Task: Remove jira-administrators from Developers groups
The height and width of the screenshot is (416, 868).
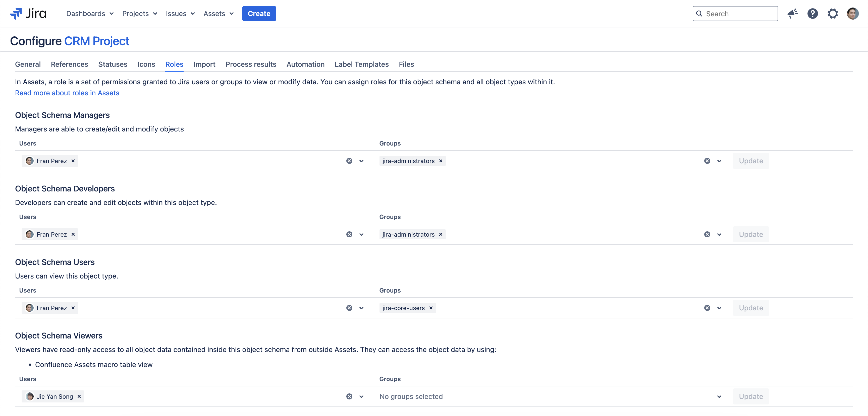Action: (441, 234)
